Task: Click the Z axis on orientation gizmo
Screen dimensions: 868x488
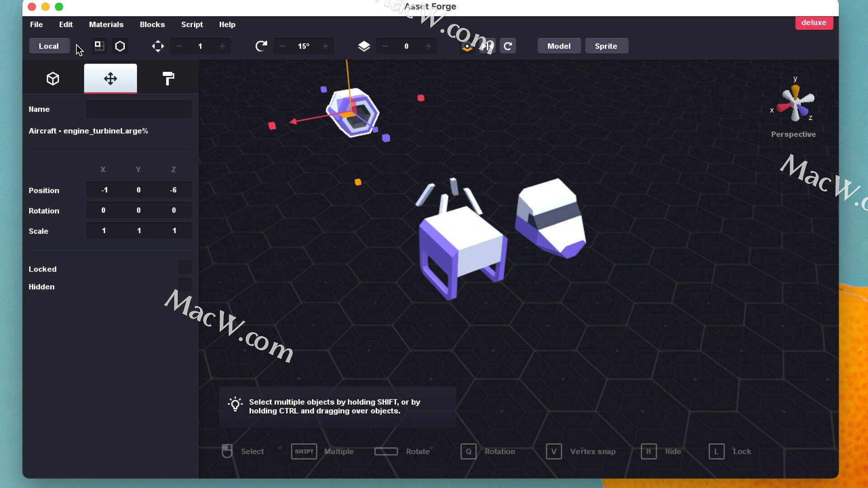Action: coord(802,111)
